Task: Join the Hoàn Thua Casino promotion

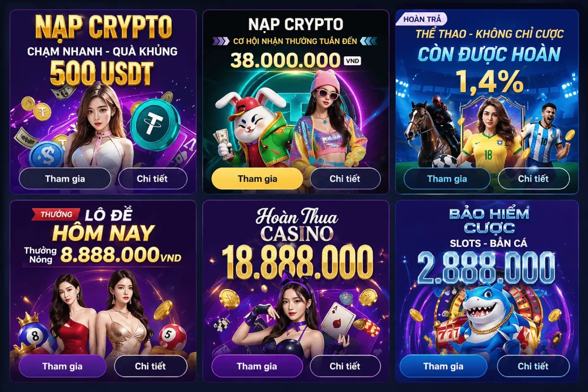Action: (x=257, y=366)
